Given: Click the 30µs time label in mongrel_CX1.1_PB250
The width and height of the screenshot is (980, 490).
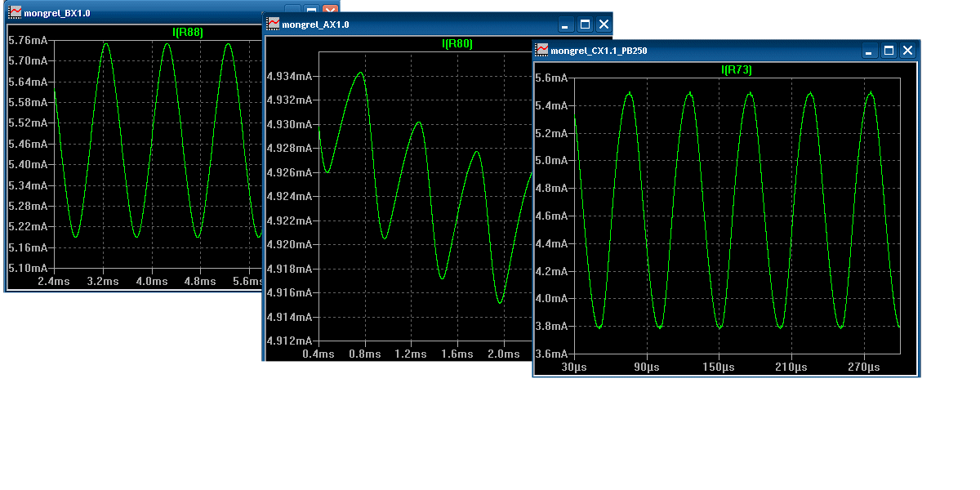Looking at the screenshot, I should [x=575, y=367].
